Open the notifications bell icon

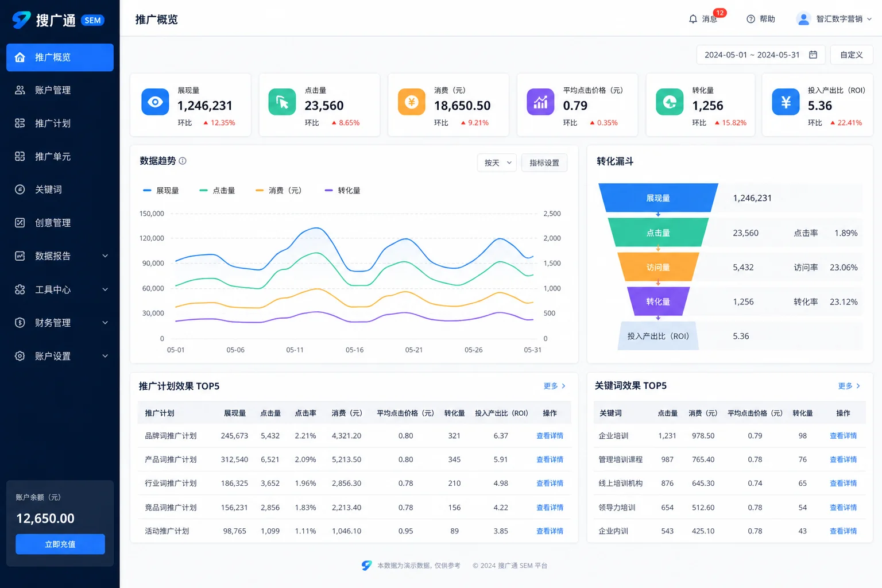(x=693, y=19)
